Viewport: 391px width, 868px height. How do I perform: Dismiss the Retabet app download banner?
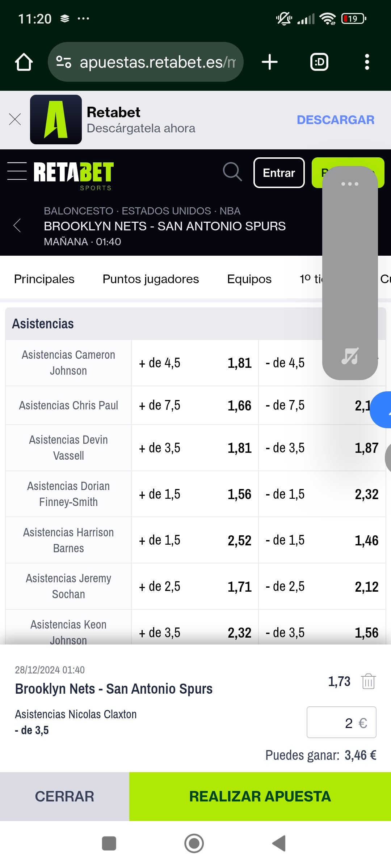[x=15, y=119]
